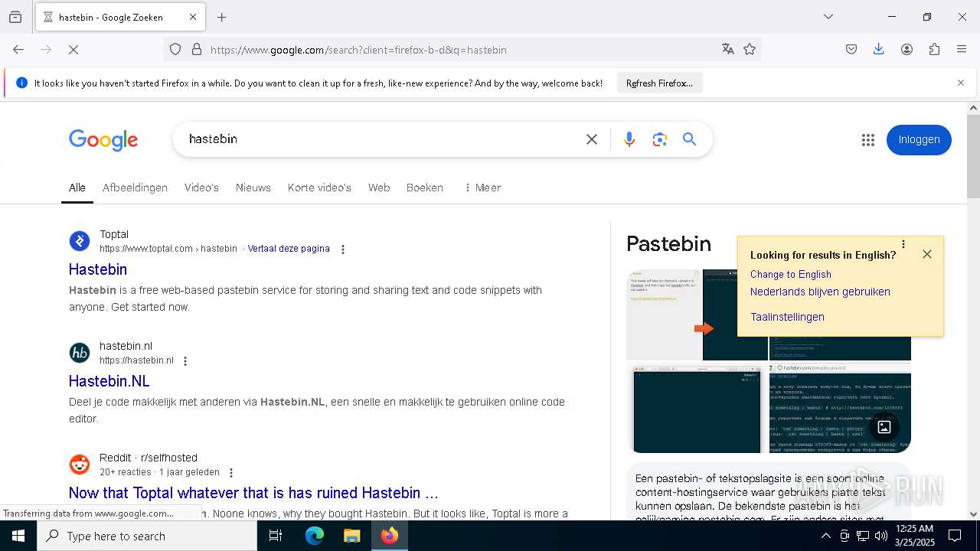Close the language suggestion popup
980x551 pixels.
927,254
